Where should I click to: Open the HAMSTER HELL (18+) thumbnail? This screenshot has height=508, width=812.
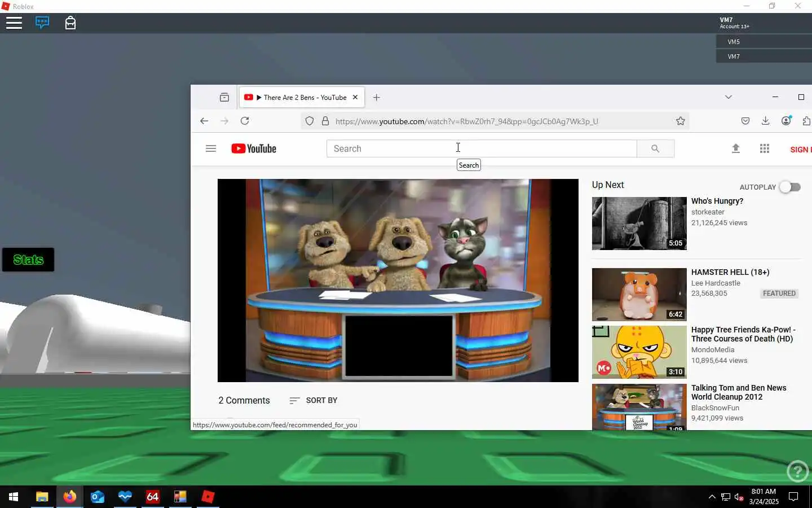pyautogui.click(x=639, y=295)
